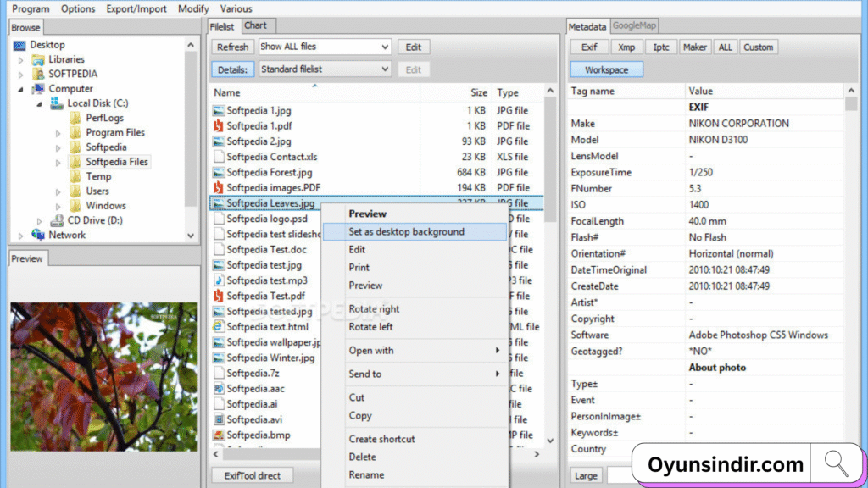Click the Exif metadata button

pyautogui.click(x=589, y=47)
